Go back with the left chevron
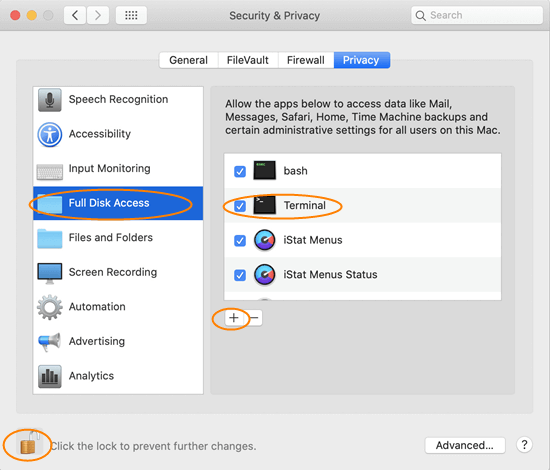550x470 pixels. coord(75,15)
